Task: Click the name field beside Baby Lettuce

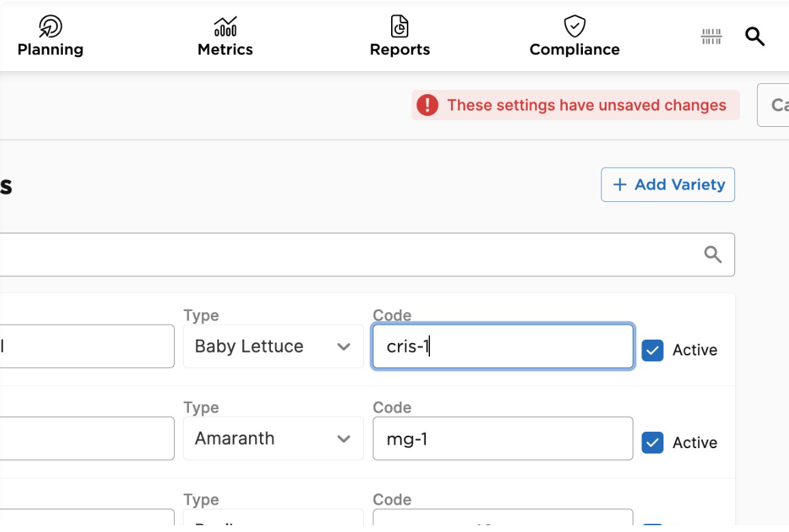Action: [x=87, y=346]
